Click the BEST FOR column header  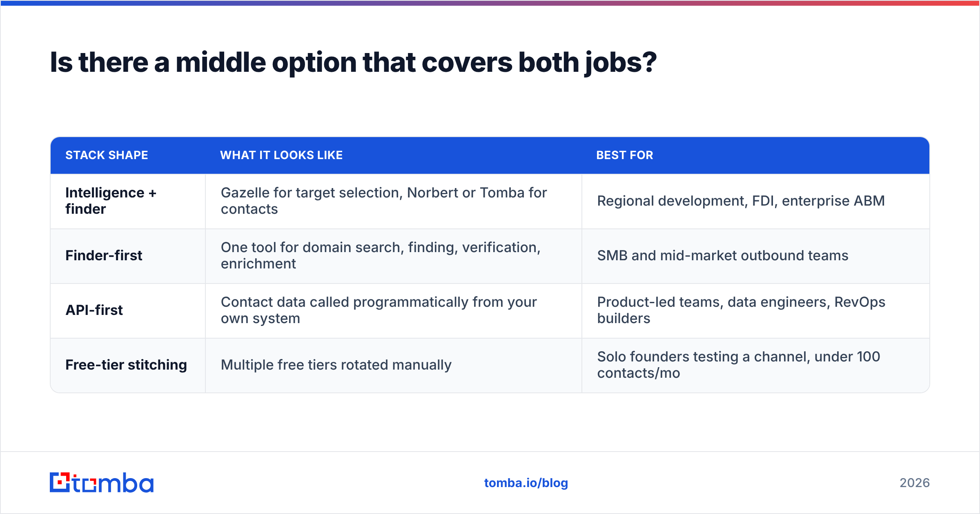(625, 155)
